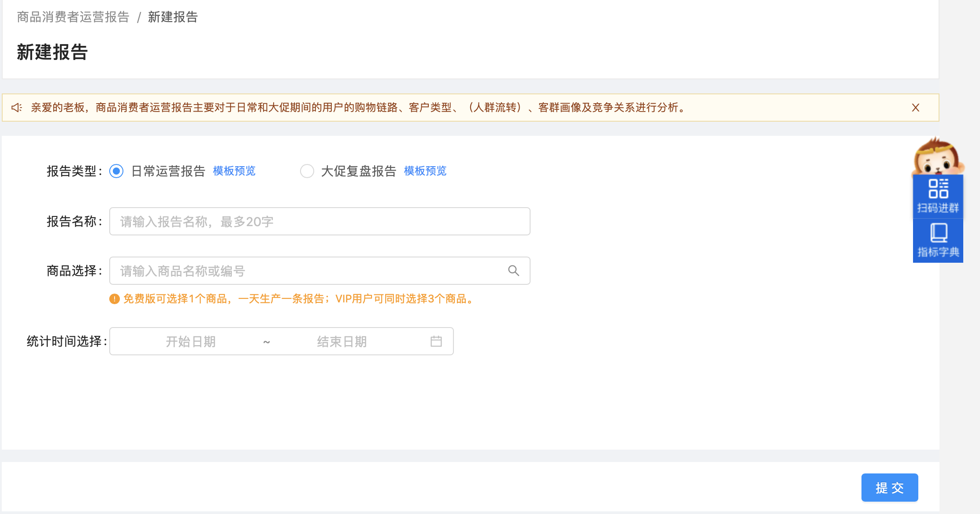980x514 pixels.
Task: Open the 指标字典 book icon
Action: pos(938,233)
